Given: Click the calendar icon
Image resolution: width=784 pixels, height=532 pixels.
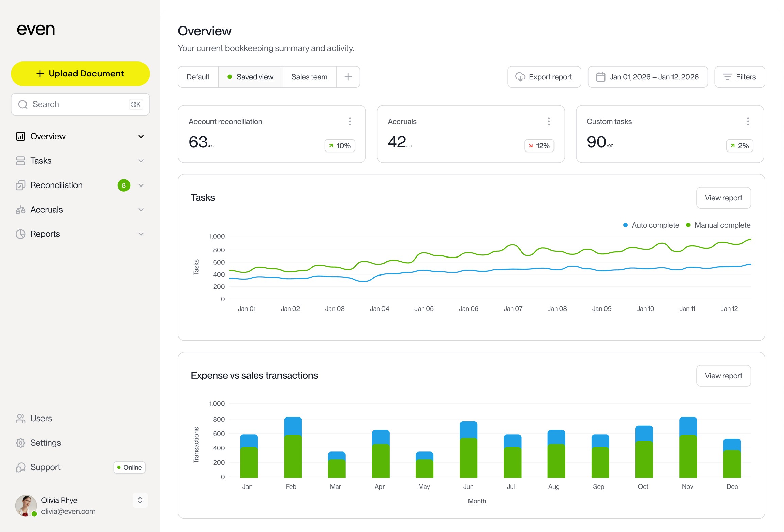Looking at the screenshot, I should [x=601, y=77].
